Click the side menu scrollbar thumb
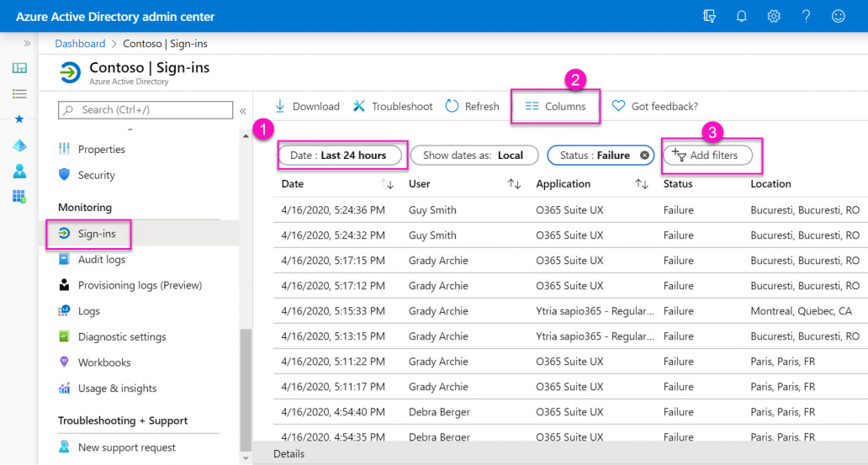 click(246, 390)
